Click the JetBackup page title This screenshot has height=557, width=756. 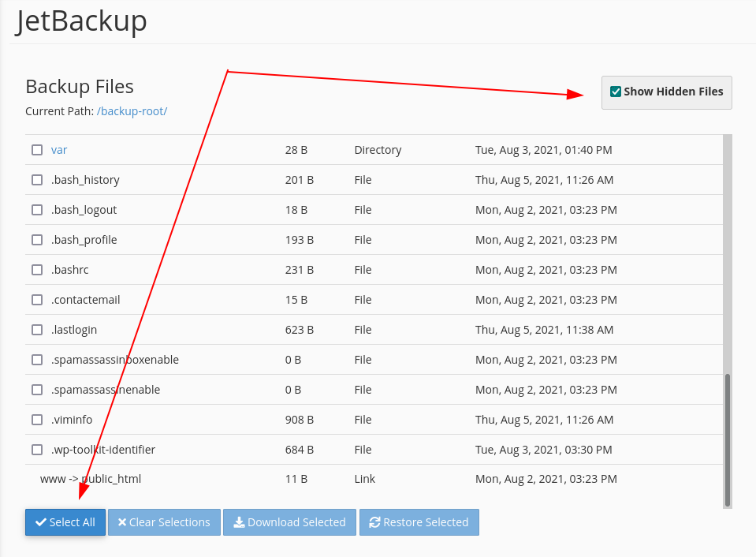click(x=81, y=22)
